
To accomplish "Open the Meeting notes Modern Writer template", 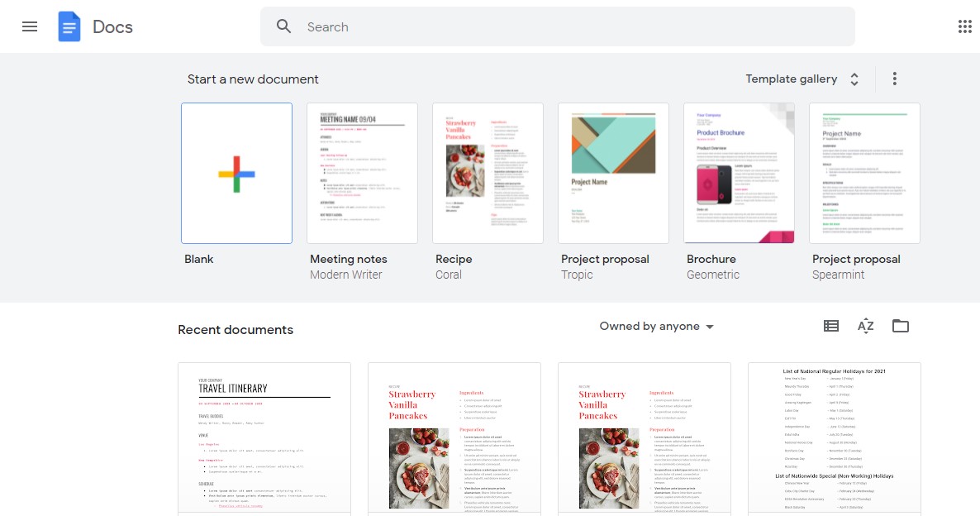I will pyautogui.click(x=362, y=173).
